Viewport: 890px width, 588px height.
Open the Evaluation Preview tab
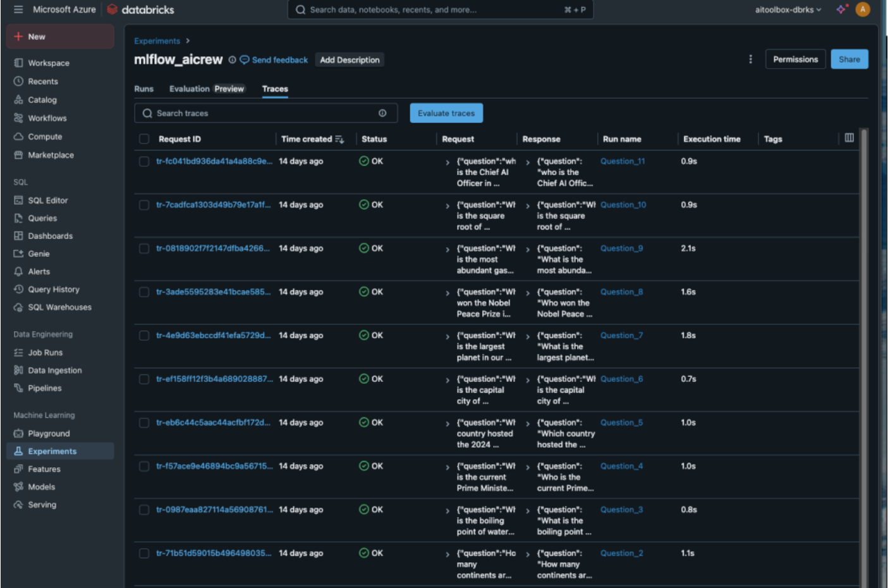tap(206, 89)
